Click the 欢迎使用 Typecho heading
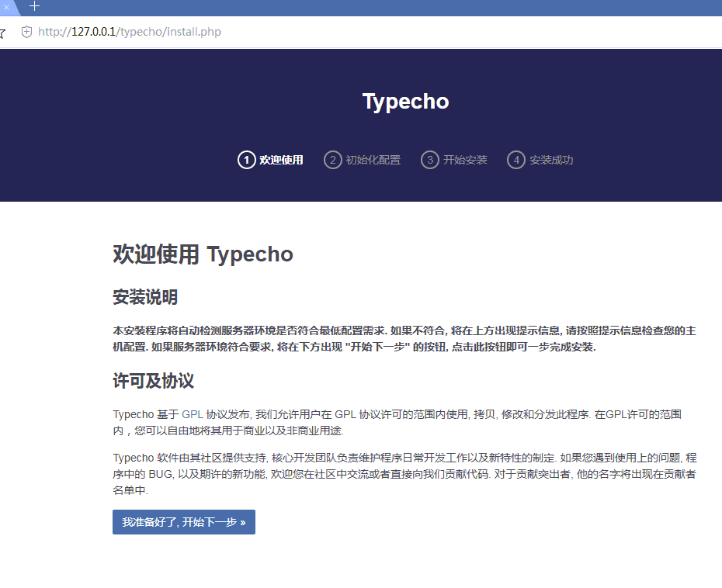This screenshot has width=722, height=588. pyautogui.click(x=203, y=254)
